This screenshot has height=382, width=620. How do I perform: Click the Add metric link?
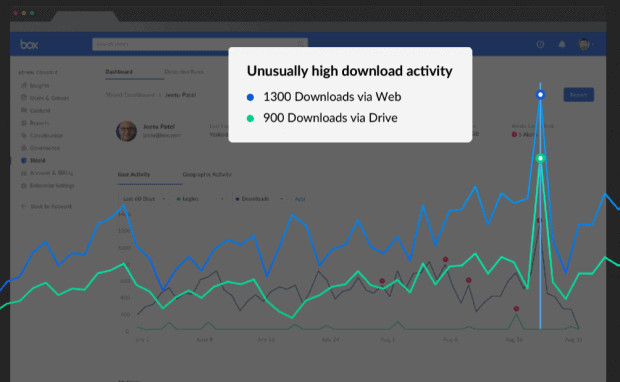click(300, 199)
